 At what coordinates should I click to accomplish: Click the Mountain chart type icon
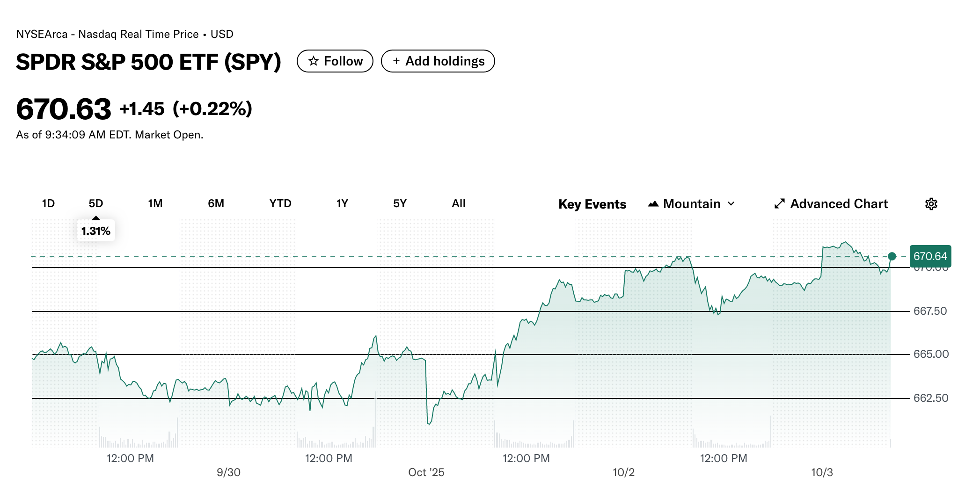pos(653,204)
